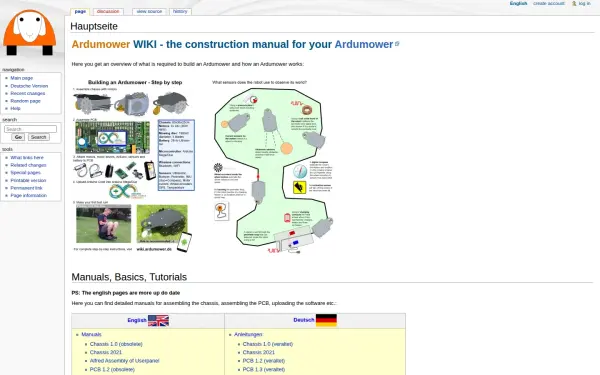Open Permanent link tool
Viewport: 600px width, 375px height.
26,188
